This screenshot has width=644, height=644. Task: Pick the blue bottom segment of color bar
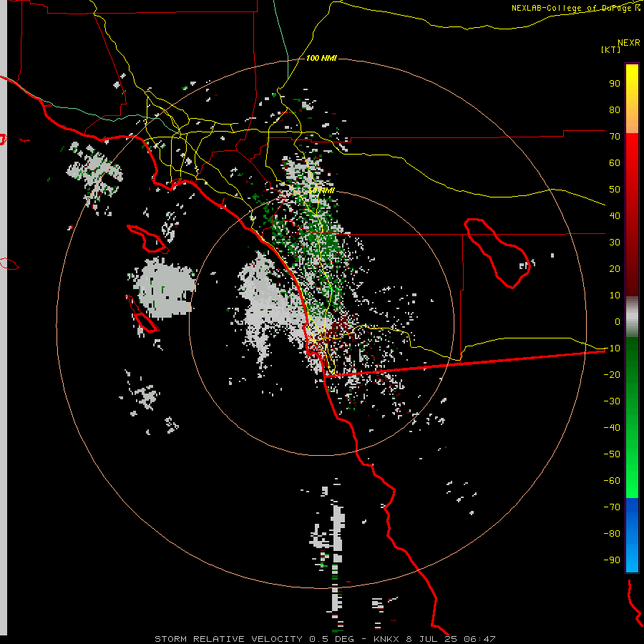(632, 535)
